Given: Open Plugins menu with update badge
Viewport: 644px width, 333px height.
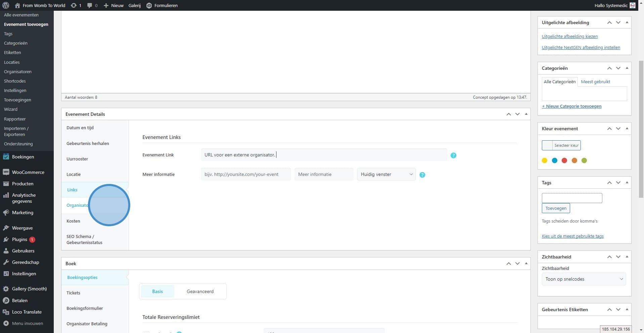Looking at the screenshot, I should coord(19,239).
